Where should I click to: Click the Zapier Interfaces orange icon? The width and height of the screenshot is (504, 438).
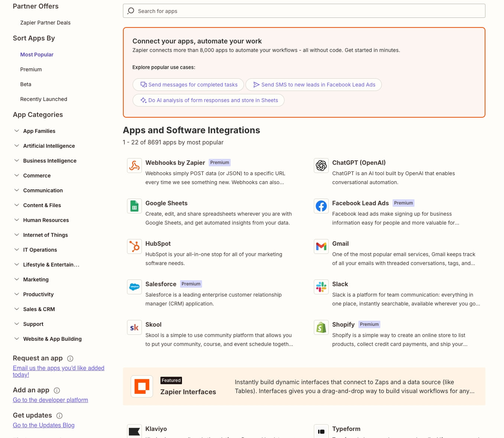point(142,386)
